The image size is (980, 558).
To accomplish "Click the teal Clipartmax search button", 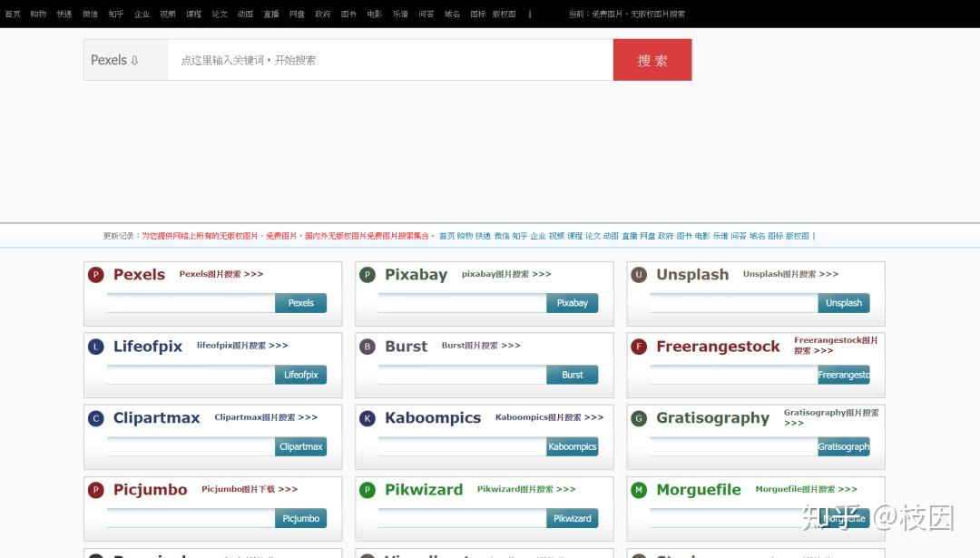I will point(300,446).
